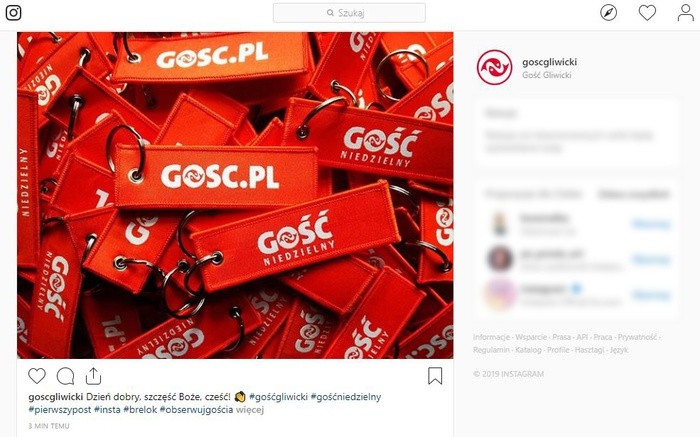Open the Język footer language selector
The image size is (700, 437).
(x=619, y=350)
